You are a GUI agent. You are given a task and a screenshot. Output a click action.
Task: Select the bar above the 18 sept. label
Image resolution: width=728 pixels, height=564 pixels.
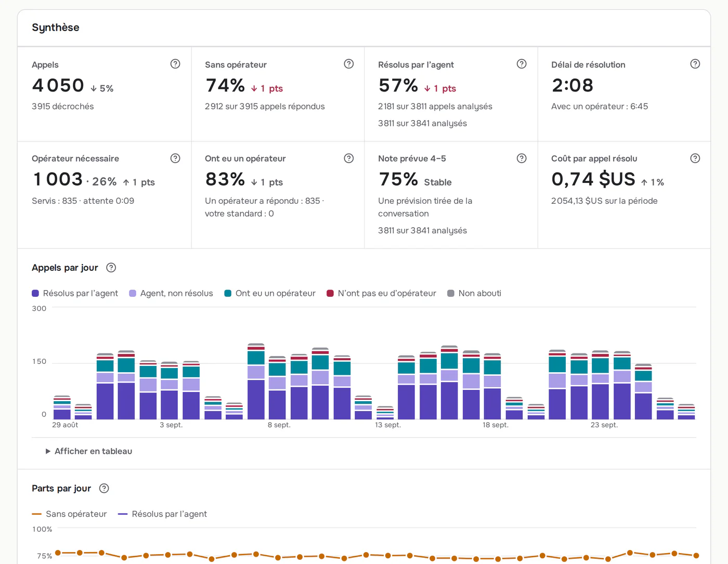tap(492, 386)
